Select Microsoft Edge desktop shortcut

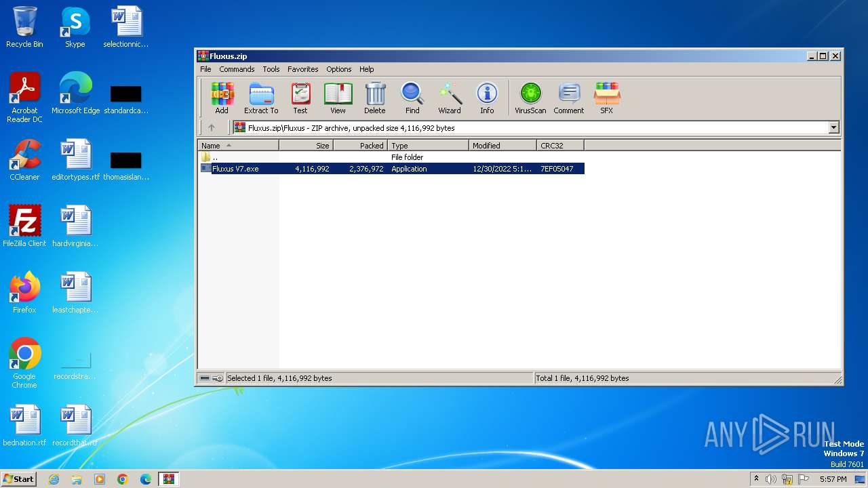click(75, 94)
